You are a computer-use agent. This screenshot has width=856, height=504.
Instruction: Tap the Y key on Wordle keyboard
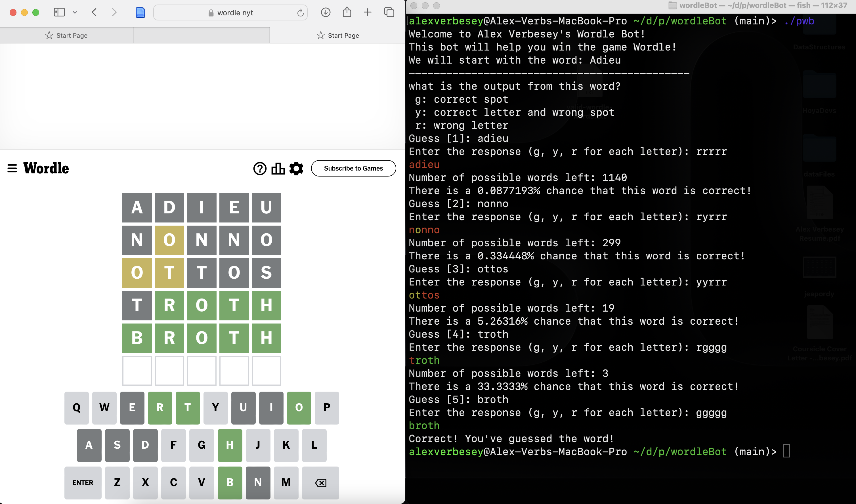[215, 408]
